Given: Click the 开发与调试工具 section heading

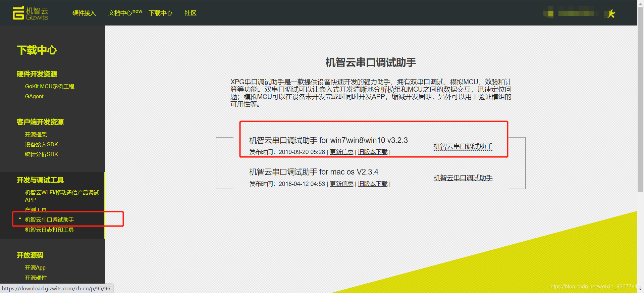Looking at the screenshot, I should coord(40,180).
